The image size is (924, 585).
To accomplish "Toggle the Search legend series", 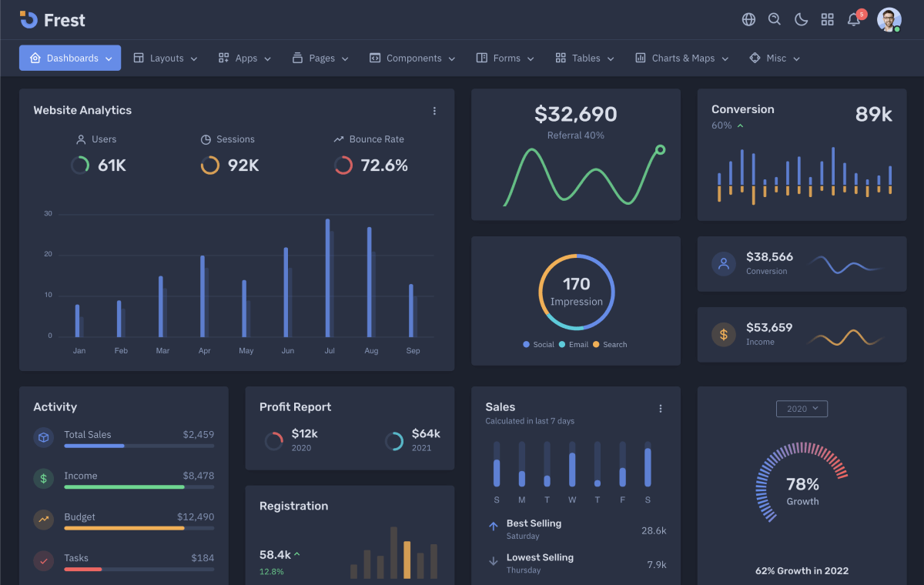I will pyautogui.click(x=609, y=345).
